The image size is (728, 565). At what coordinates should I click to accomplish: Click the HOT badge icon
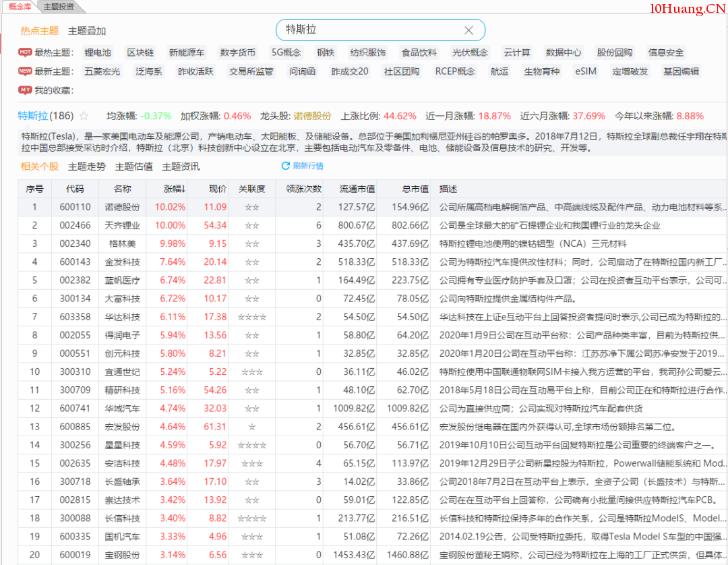click(25, 52)
